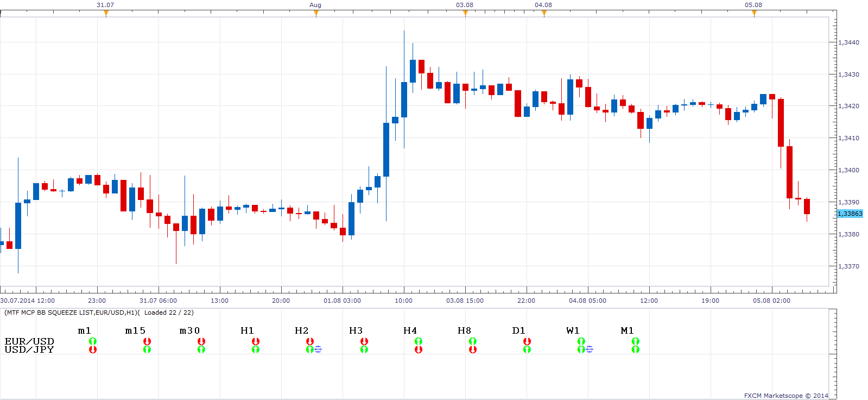This screenshot has height=400, width=868.
Task: Click the orange Aug day marker
Action: 316,13
